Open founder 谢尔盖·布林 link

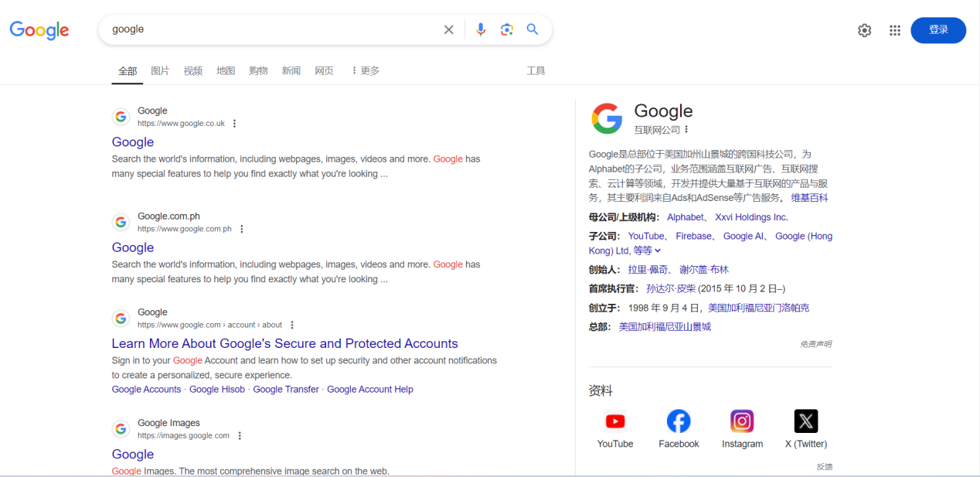(x=704, y=270)
